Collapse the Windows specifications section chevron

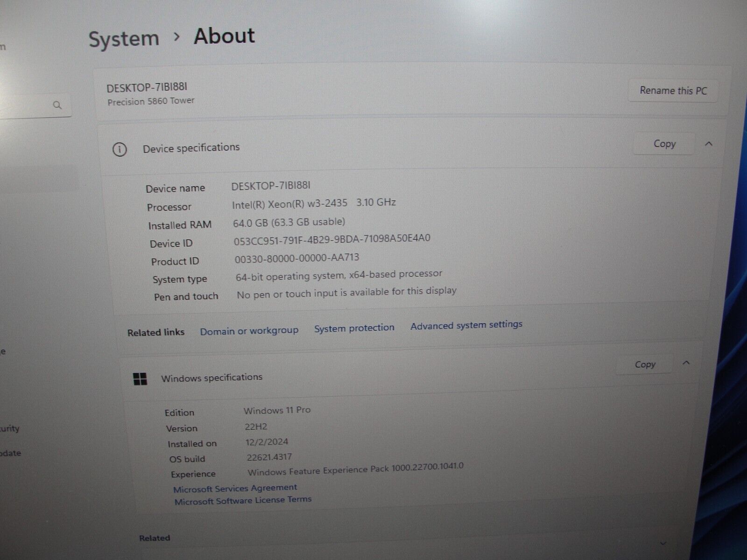686,363
